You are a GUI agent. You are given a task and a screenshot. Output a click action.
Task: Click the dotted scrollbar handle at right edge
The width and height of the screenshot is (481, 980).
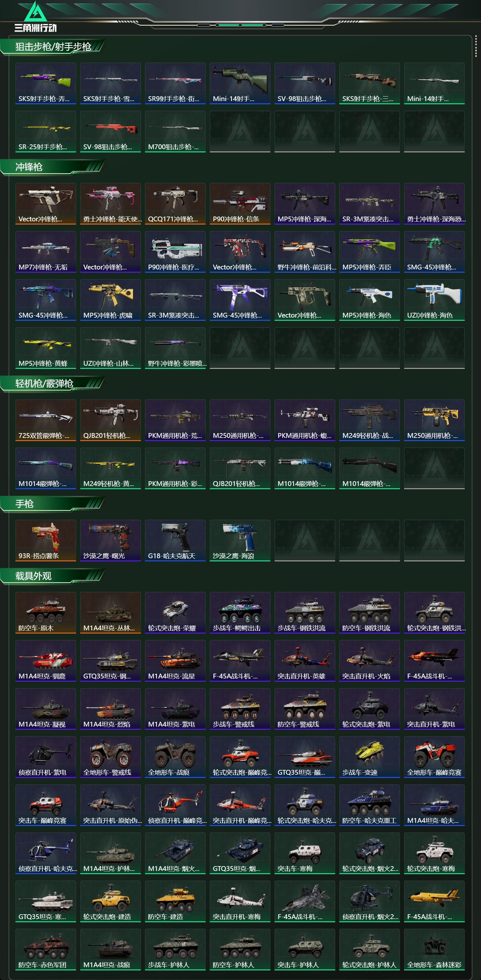pos(476,47)
